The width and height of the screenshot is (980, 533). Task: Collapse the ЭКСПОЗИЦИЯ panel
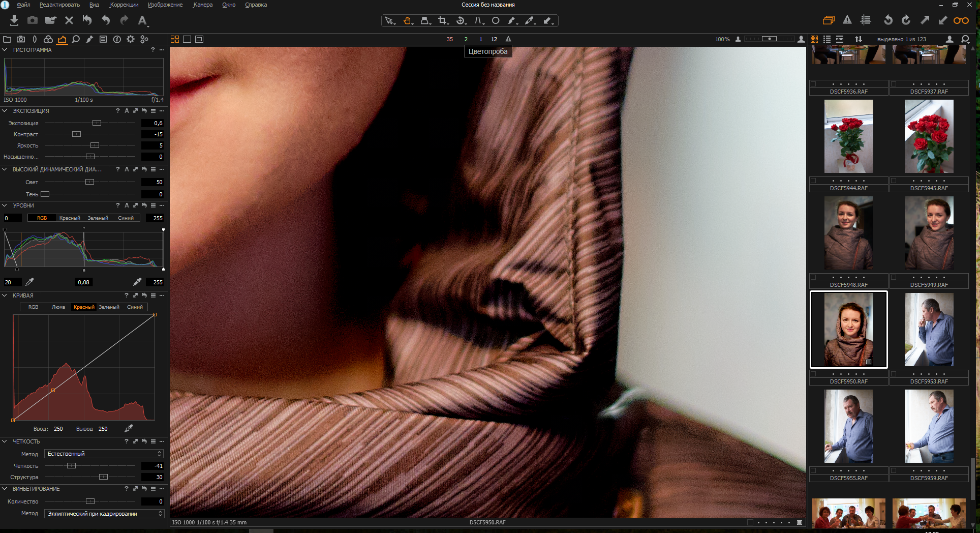[5, 111]
